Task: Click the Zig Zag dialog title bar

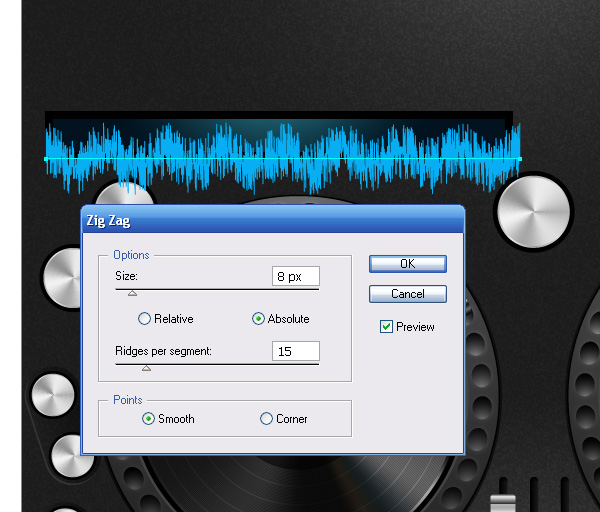Action: point(273,220)
